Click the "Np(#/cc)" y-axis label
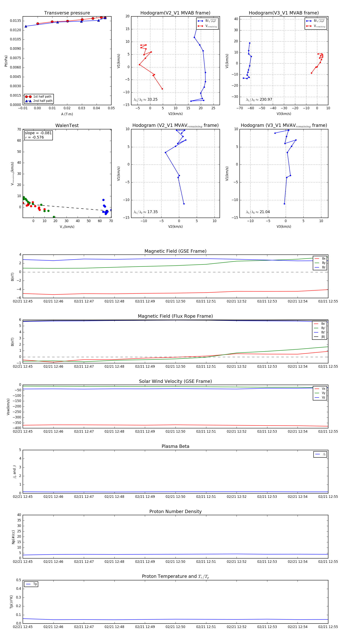351x644 pixels. (x=13, y=537)
